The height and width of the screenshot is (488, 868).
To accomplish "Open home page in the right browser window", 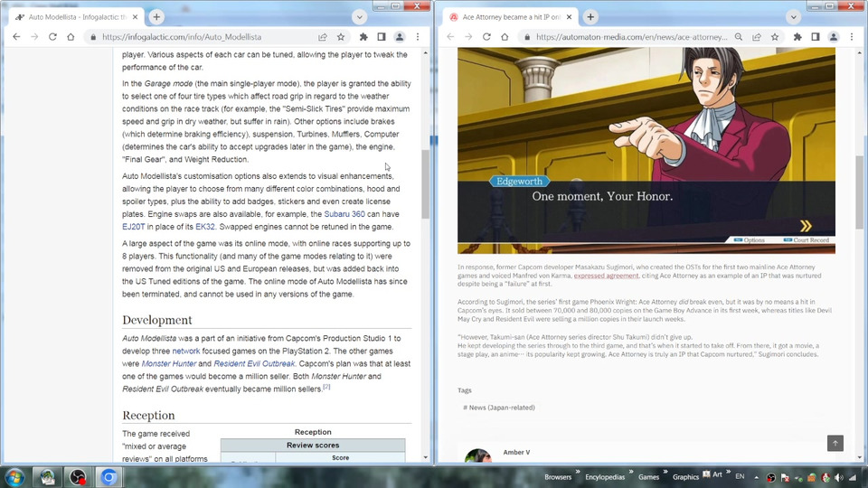I will coord(505,37).
